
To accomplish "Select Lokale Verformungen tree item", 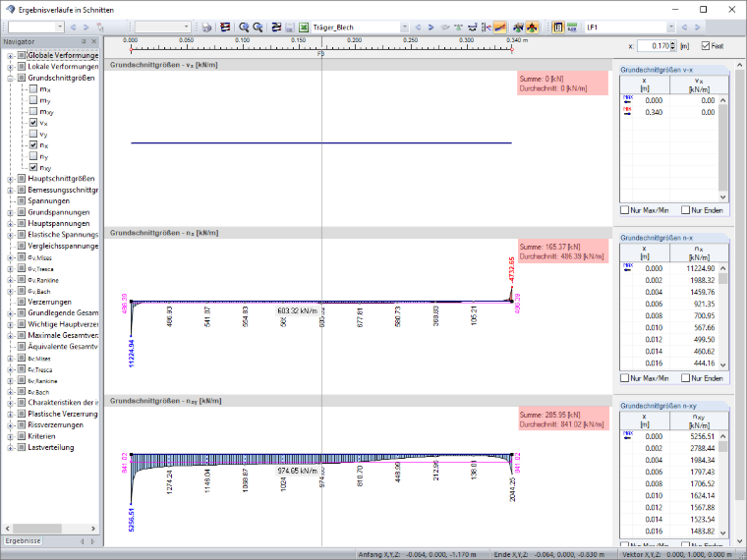I will pyautogui.click(x=63, y=67).
